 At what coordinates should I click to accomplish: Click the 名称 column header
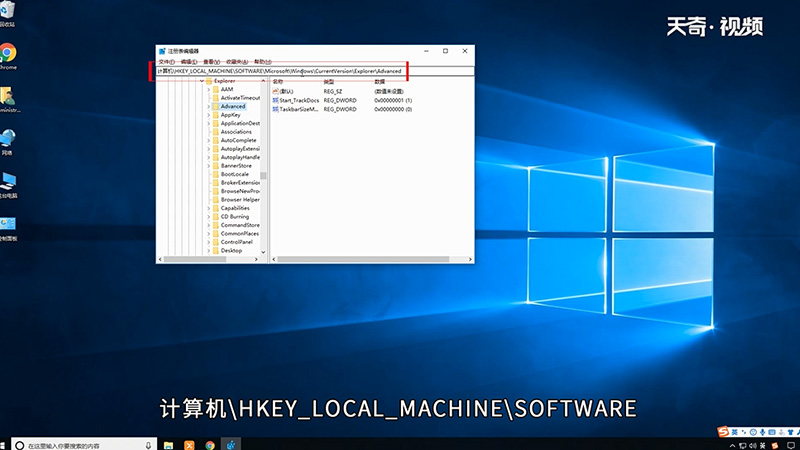[x=278, y=82]
